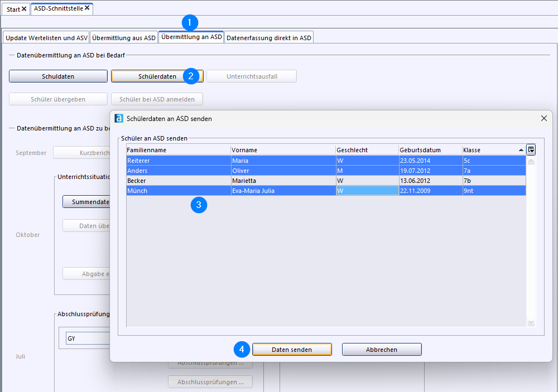The width and height of the screenshot is (558, 392).
Task: Click class cell 7a
Action: point(494,171)
